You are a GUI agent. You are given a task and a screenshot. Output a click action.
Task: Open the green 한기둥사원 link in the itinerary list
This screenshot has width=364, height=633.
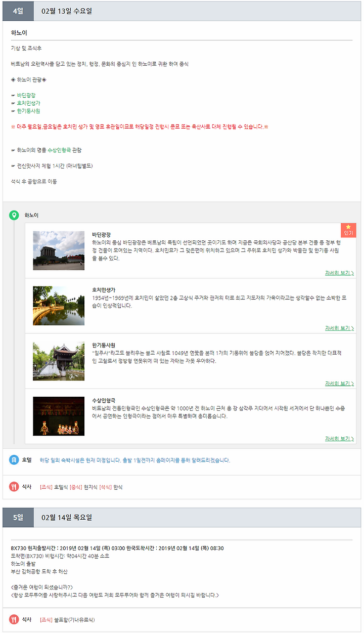click(x=28, y=111)
